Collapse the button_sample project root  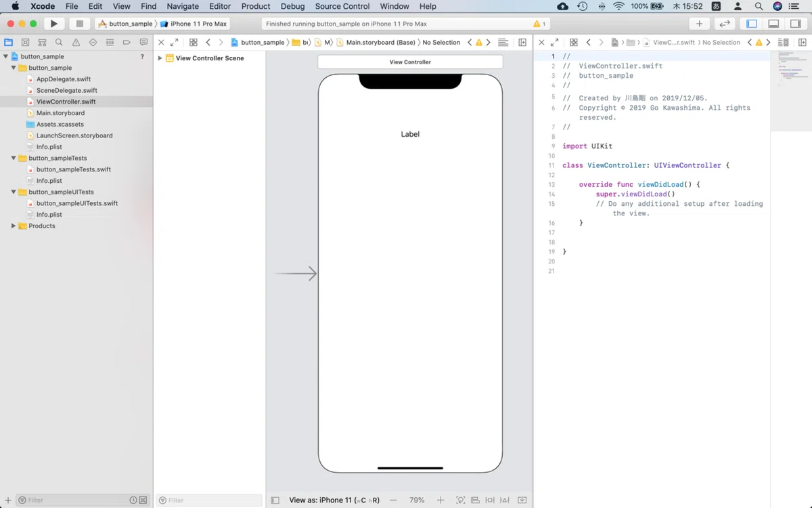tap(5, 57)
